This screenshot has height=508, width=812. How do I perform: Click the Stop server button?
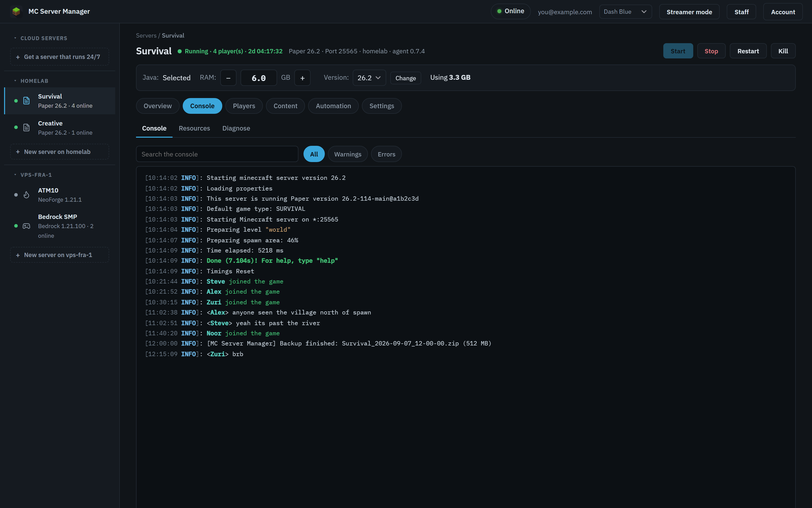point(711,51)
